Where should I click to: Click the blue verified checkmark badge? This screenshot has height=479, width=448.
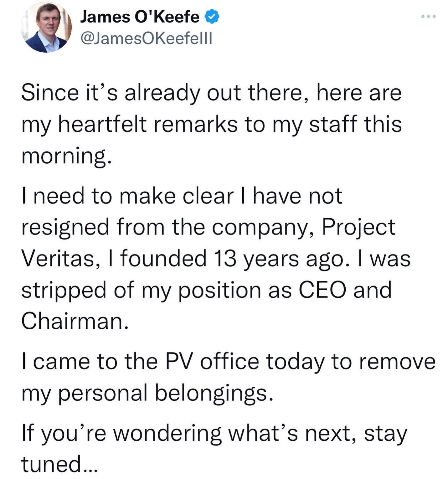click(212, 17)
